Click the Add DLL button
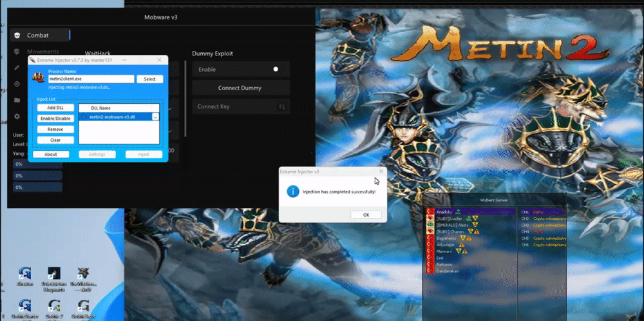The height and width of the screenshot is (321, 644). click(55, 108)
